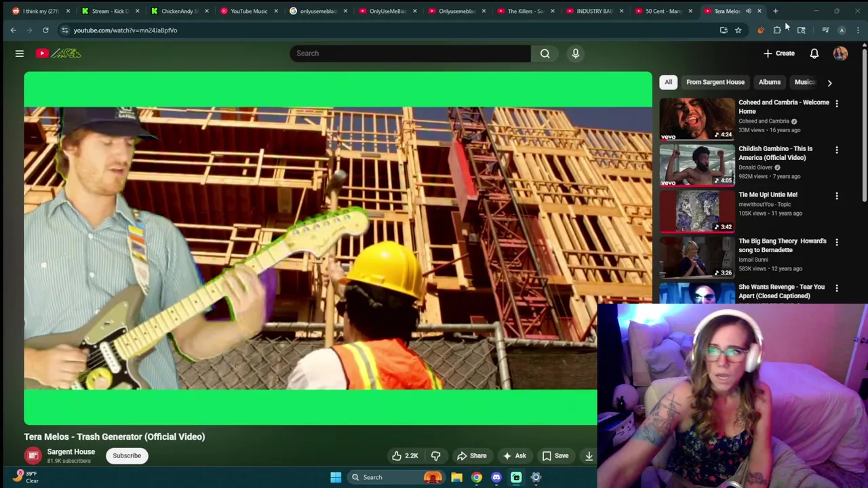Switch to the ChickenAndy browser tab
This screenshot has height=488, width=868.
180,11
